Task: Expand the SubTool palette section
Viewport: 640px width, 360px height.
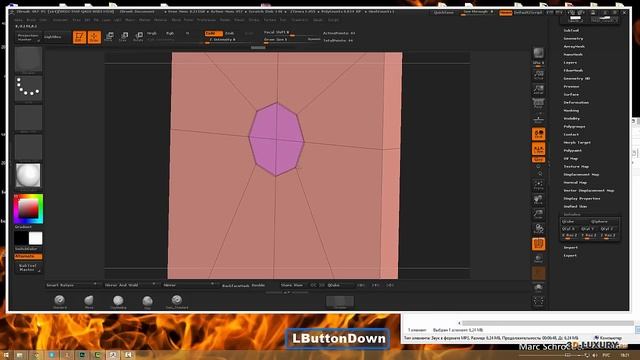Action: 571,31
